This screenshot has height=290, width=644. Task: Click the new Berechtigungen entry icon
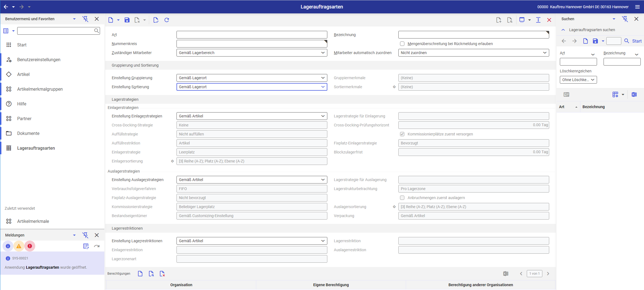(x=140, y=274)
